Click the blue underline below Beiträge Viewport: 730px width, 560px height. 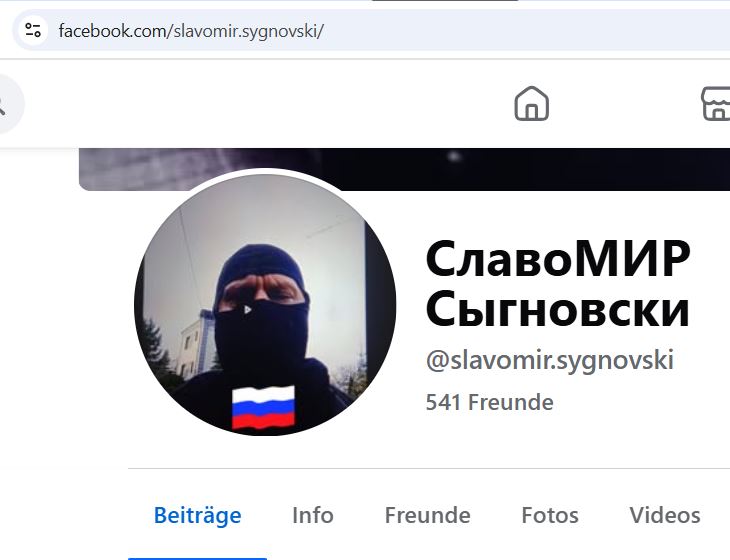197,558
